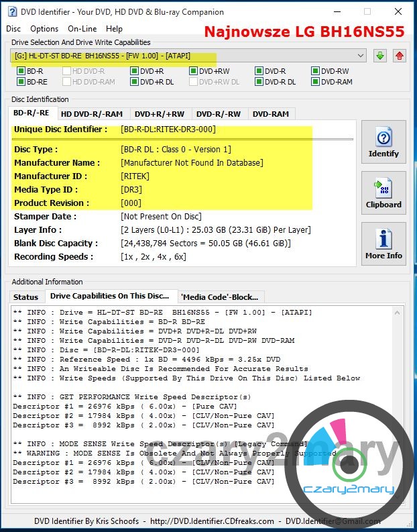Select the Status tab
417x532 pixels.
pyautogui.click(x=26, y=297)
